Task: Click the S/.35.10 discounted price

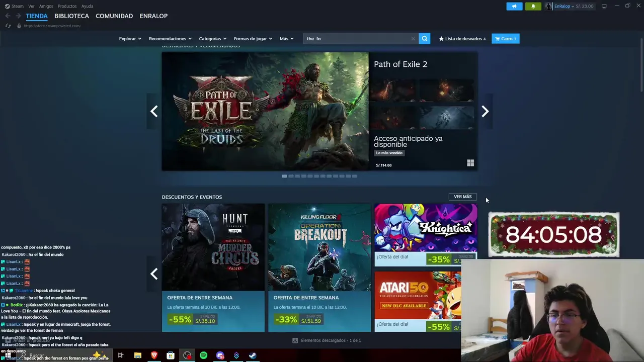Action: click(x=205, y=320)
